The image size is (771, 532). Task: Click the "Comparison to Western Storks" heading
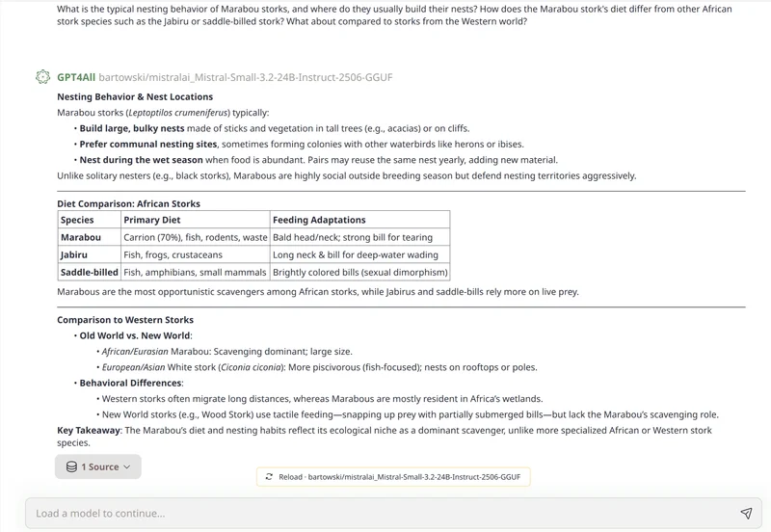125,320
